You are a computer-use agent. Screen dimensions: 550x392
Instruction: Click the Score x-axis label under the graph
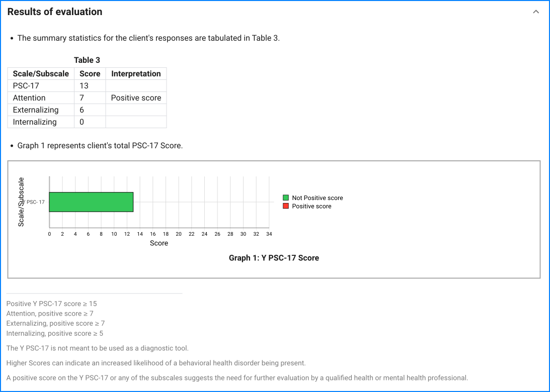(159, 243)
